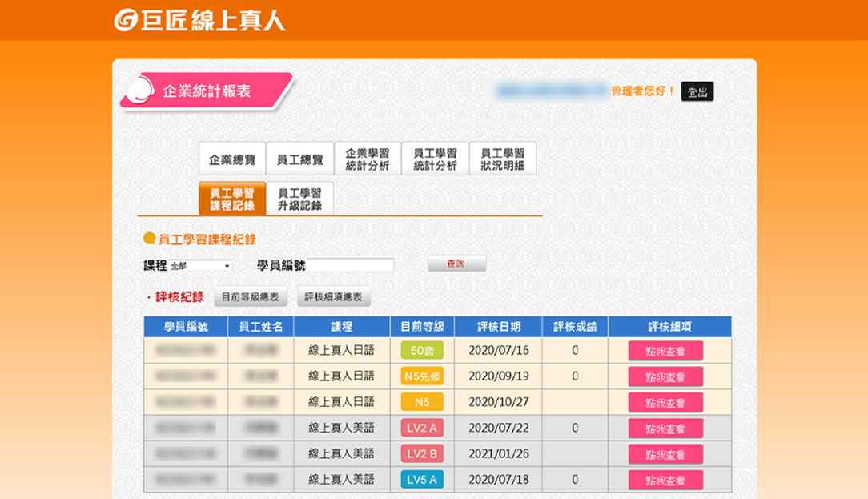Image resolution: width=868 pixels, height=499 pixels.
Task: Click 點我查看 for the LV5 A row
Action: [x=665, y=480]
